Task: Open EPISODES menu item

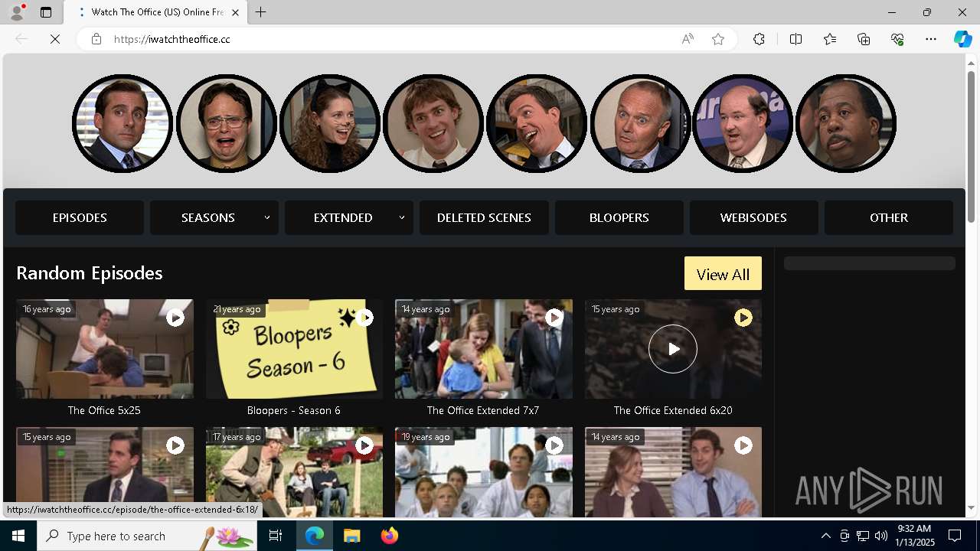Action: tap(80, 217)
